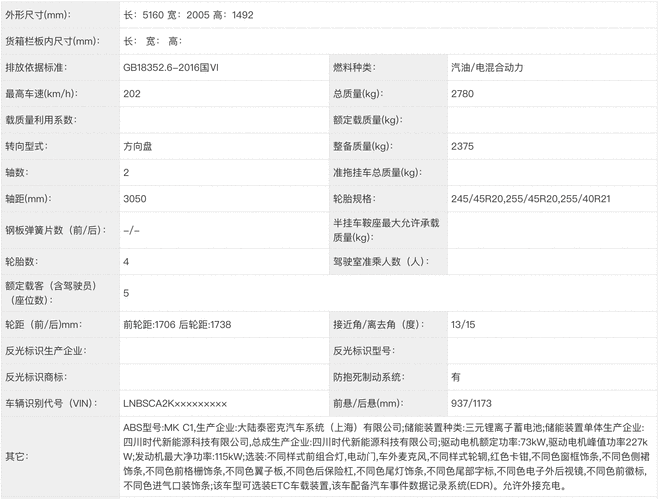The image size is (660, 499).
Task: Select the 方向盘 steering type value
Action: 139,146
